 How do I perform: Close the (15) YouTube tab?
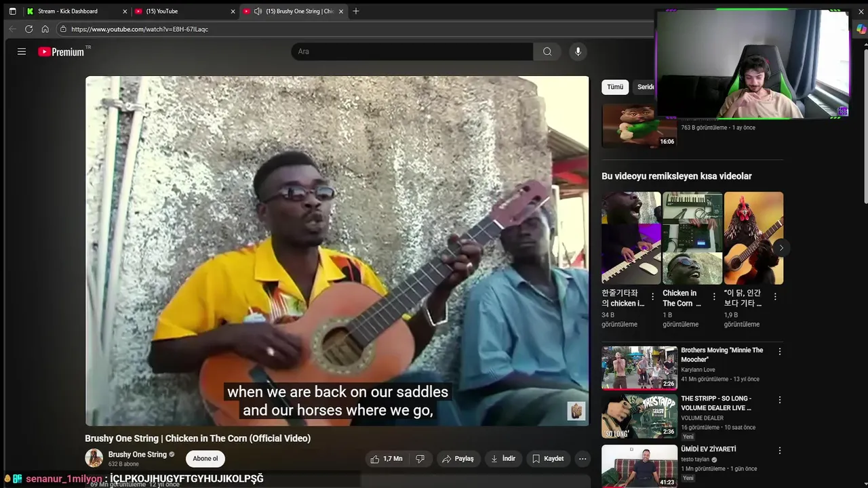click(x=233, y=11)
